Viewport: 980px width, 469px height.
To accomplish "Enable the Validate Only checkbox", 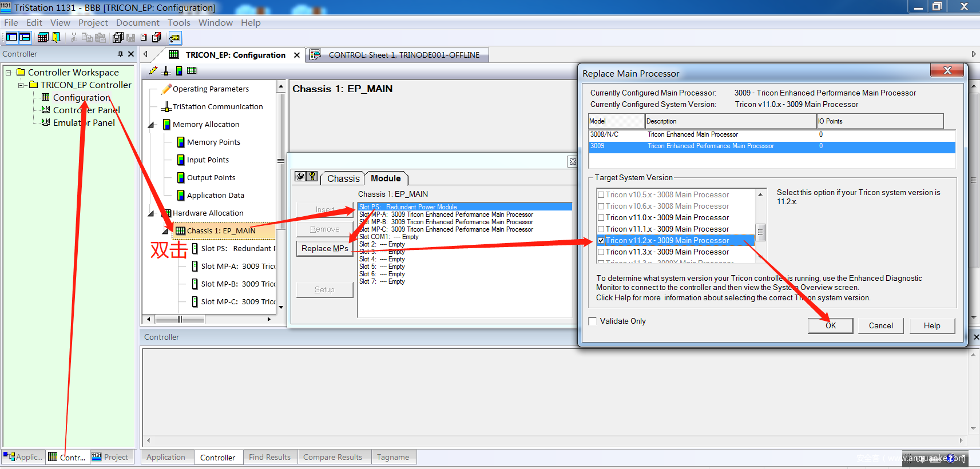I will [x=593, y=321].
